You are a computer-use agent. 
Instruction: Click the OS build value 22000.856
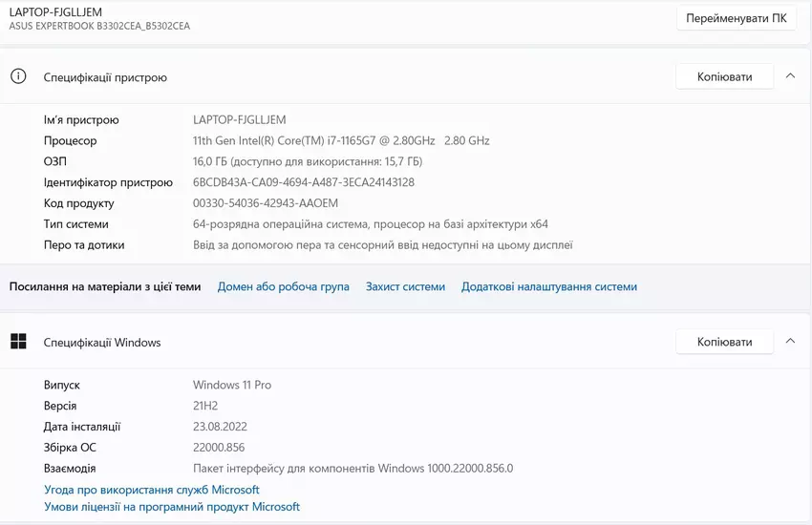pos(219,448)
